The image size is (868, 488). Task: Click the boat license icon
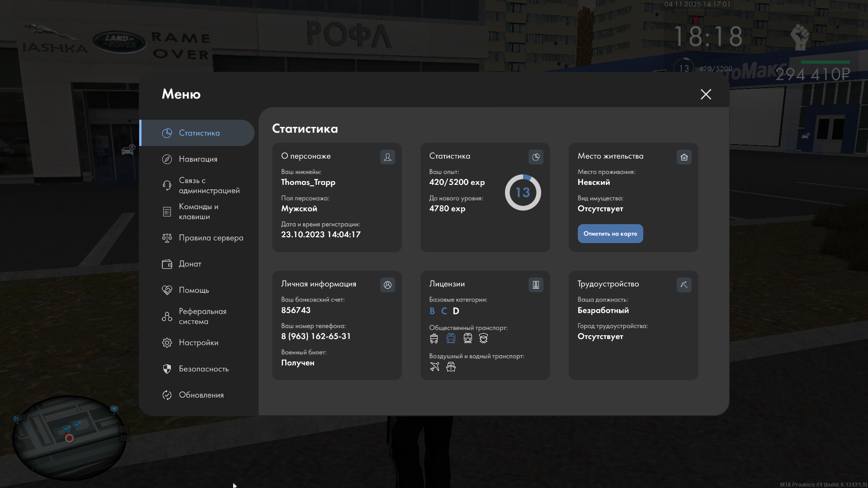pos(451,367)
